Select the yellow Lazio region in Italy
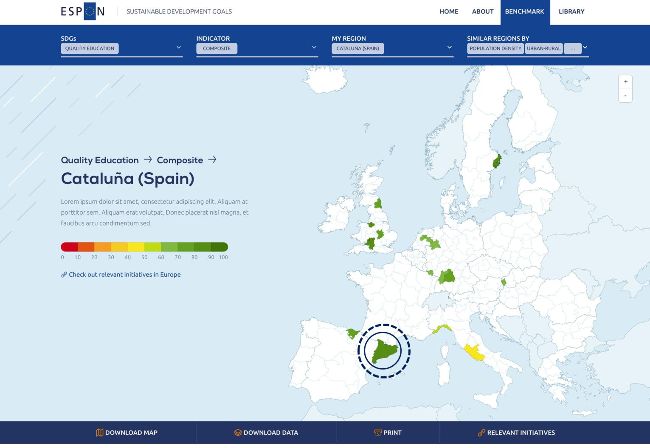The image size is (650, 448). coord(473,352)
